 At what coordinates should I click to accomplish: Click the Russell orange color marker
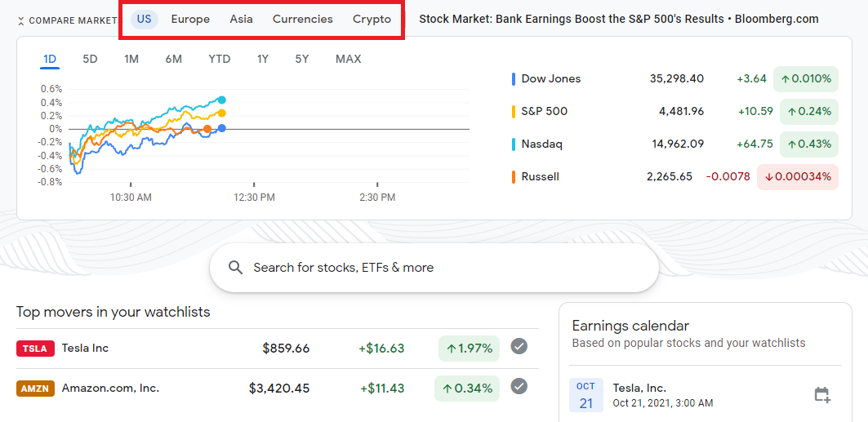pos(514,177)
